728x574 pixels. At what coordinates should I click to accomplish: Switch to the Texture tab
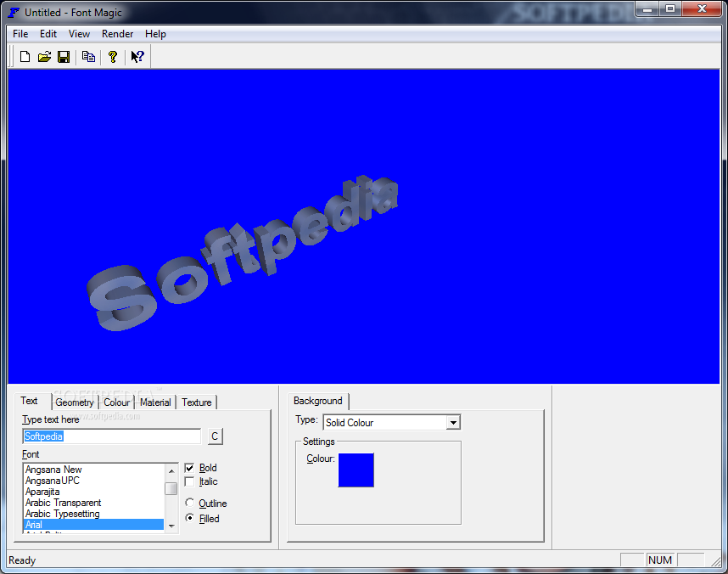coord(197,402)
